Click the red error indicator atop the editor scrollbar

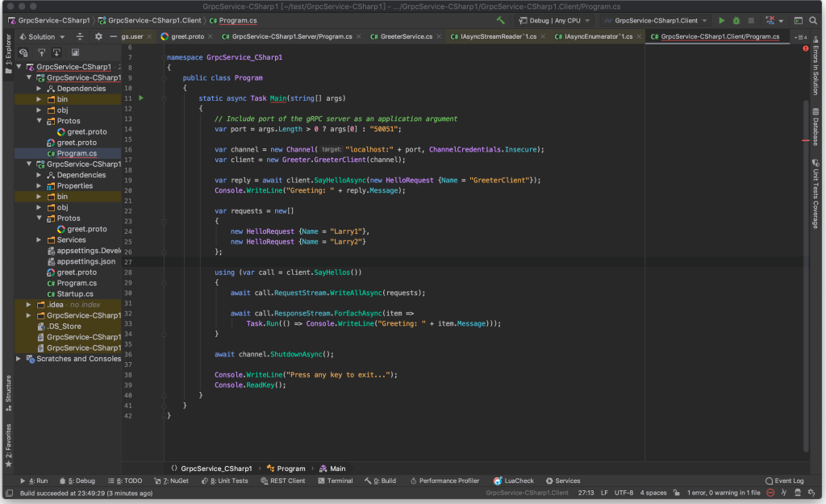[806, 48]
